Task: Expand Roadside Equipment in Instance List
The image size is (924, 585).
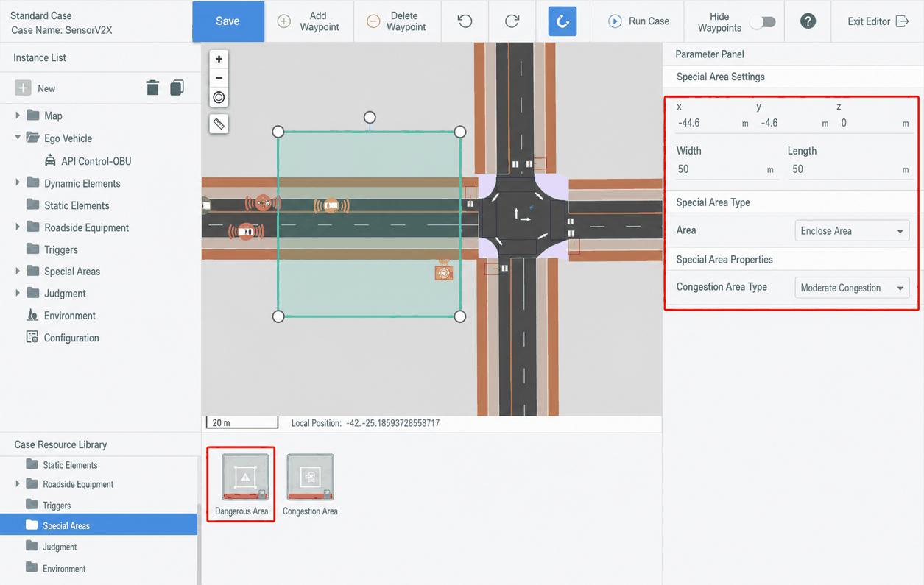Action: click(x=18, y=227)
